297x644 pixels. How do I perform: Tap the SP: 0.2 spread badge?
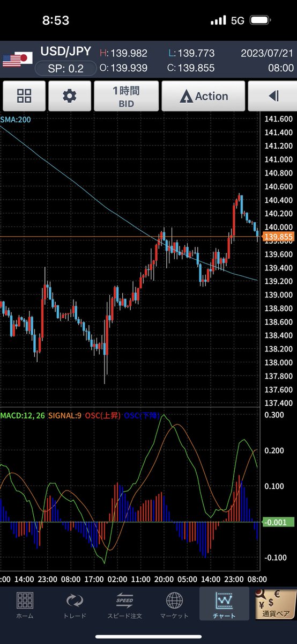(x=65, y=69)
